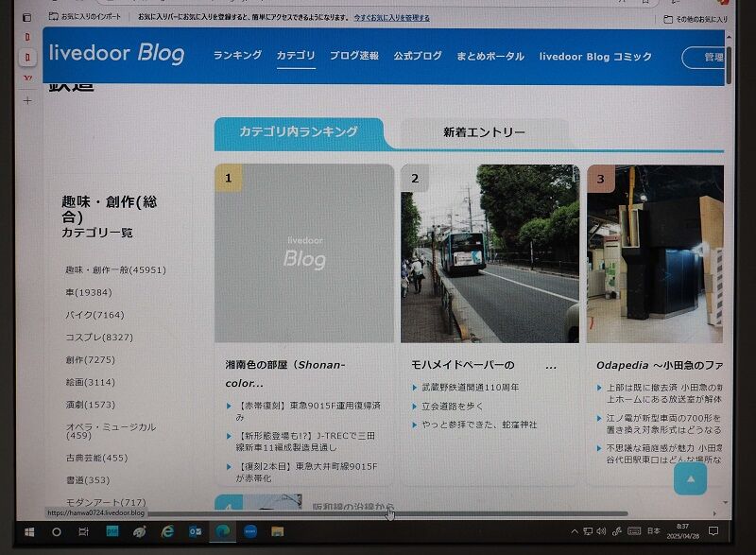The height and width of the screenshot is (555, 756).
Task: Open entry 武蔵野鉄道開通110周年
Action: coord(470,388)
